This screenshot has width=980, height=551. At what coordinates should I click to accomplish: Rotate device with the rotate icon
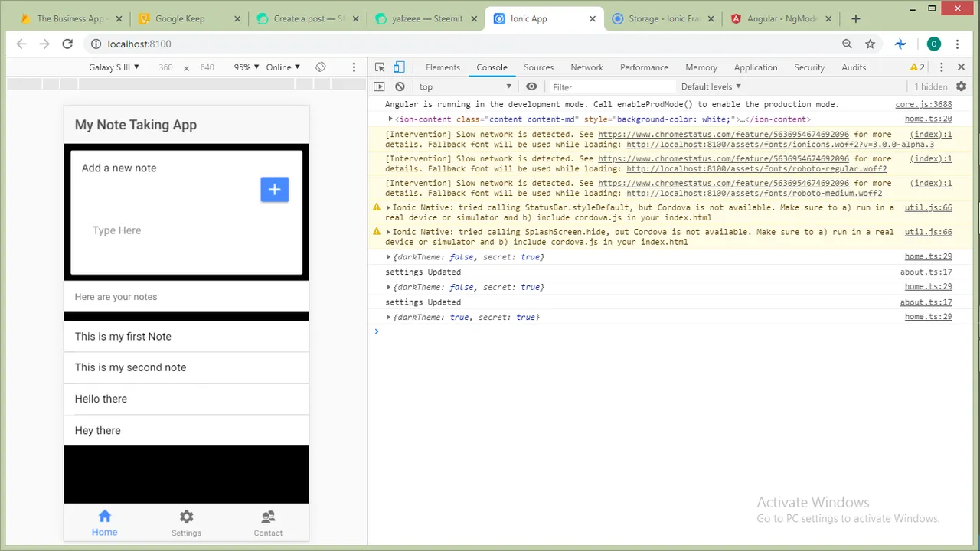321,67
